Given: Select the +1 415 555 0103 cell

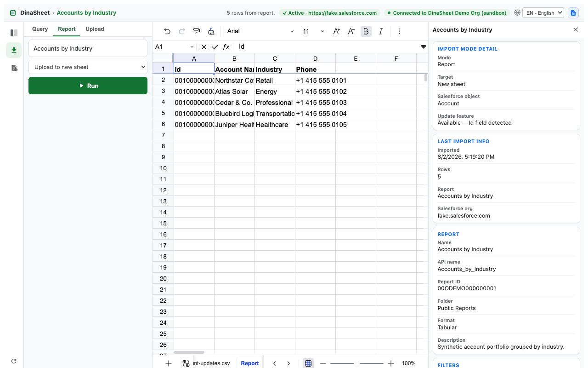Looking at the screenshot, I should [315, 102].
